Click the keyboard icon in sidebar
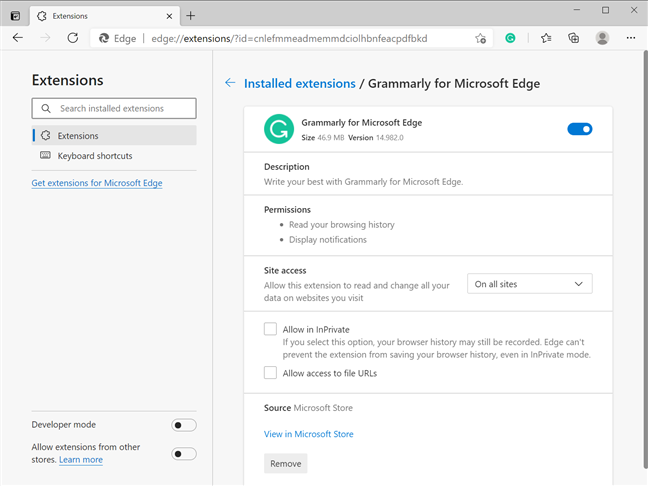The image size is (648, 486). point(45,155)
